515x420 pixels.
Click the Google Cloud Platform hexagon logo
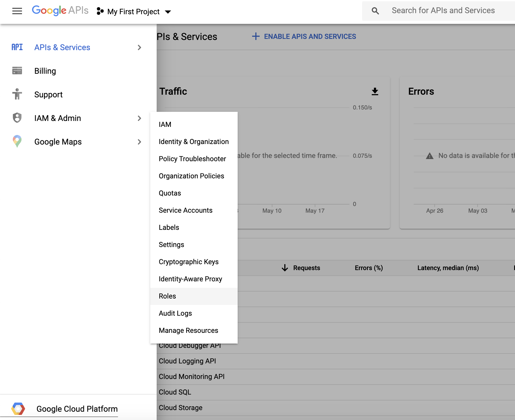pos(18,408)
